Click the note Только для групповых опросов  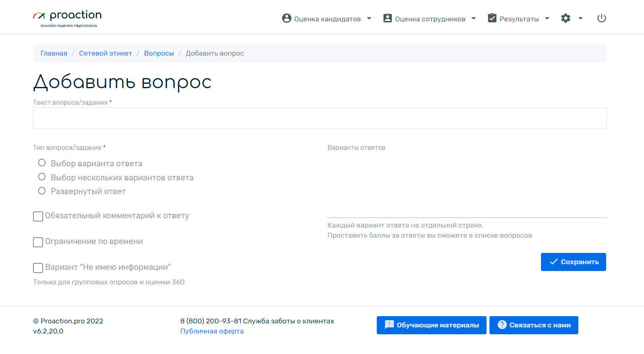[109, 282]
